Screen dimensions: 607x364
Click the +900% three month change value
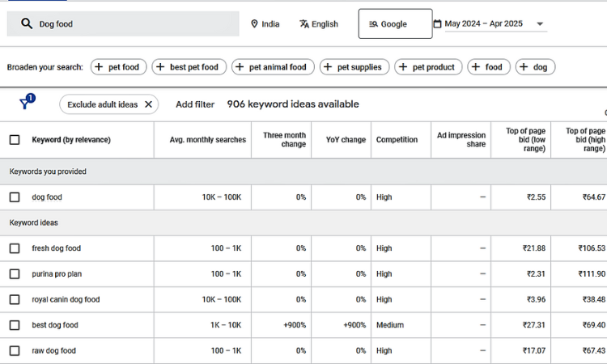pyautogui.click(x=295, y=325)
